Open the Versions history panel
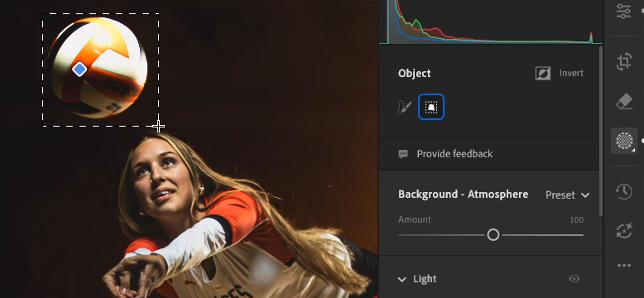 (x=624, y=192)
